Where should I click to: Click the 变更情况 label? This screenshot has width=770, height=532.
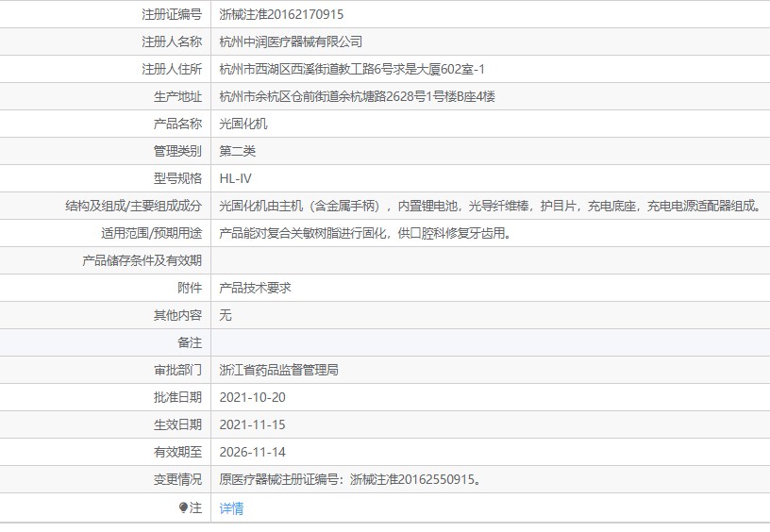177,479
